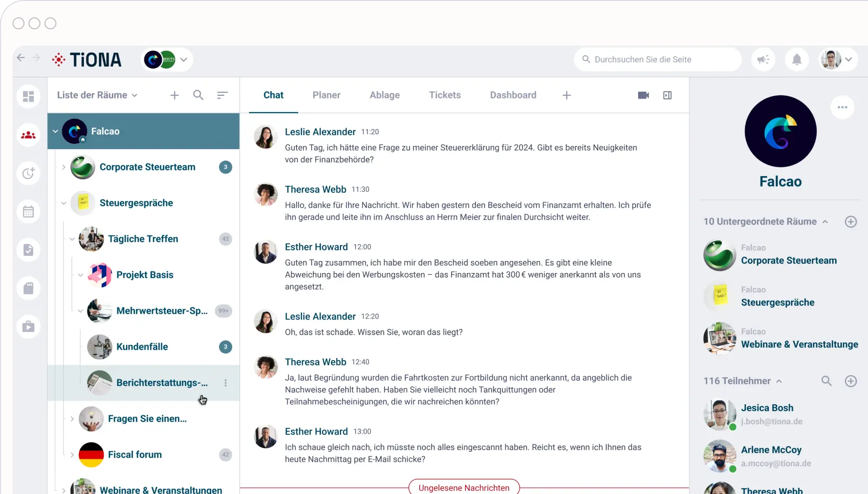Expand Fragen Sie einen... room
The image size is (868, 494).
click(72, 419)
